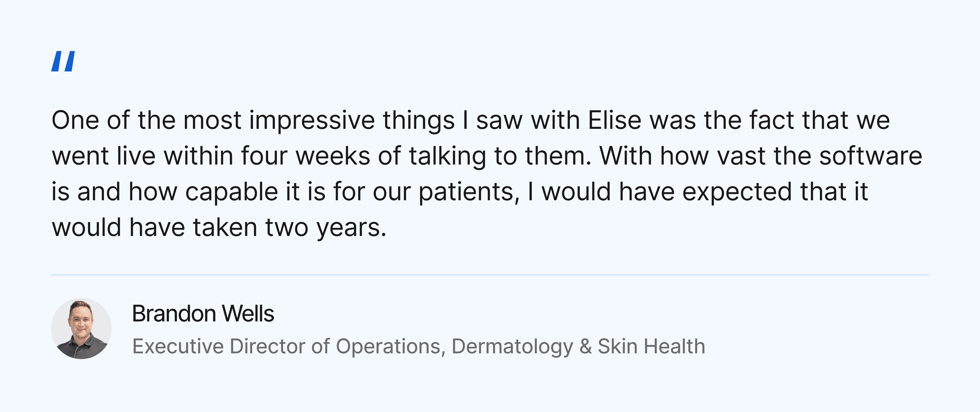Click the word software in the quote
Viewport: 980px width, 412px height.
pos(871,156)
